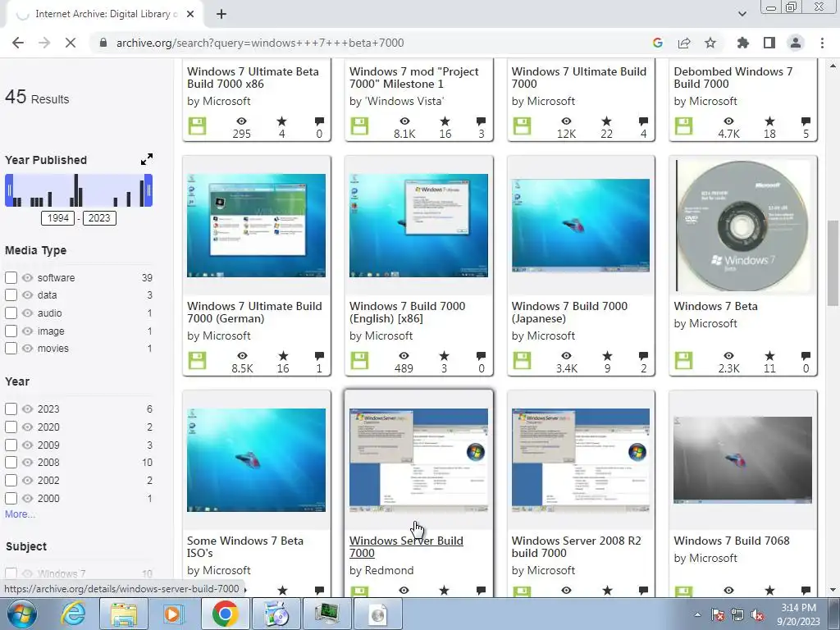Bookmark this page with star icon
This screenshot has width=840, height=630.
coord(710,43)
